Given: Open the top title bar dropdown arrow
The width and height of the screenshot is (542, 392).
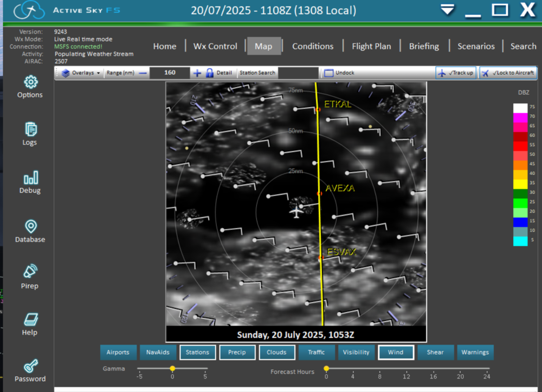Looking at the screenshot, I should pos(447,10).
